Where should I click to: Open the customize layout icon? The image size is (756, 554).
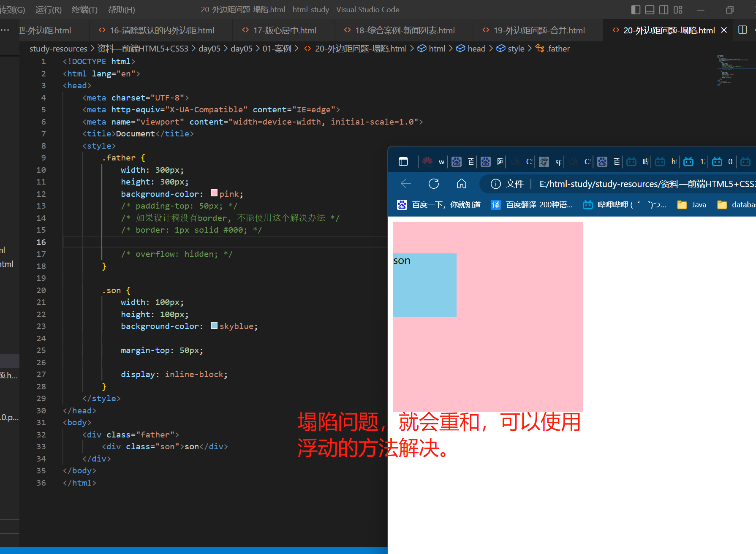click(x=678, y=10)
